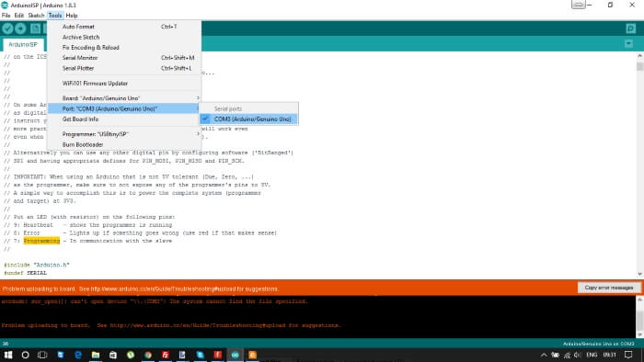Screen dimensions: 644x362
Task: Click the editor vertical scrollbar
Action: click(639, 164)
